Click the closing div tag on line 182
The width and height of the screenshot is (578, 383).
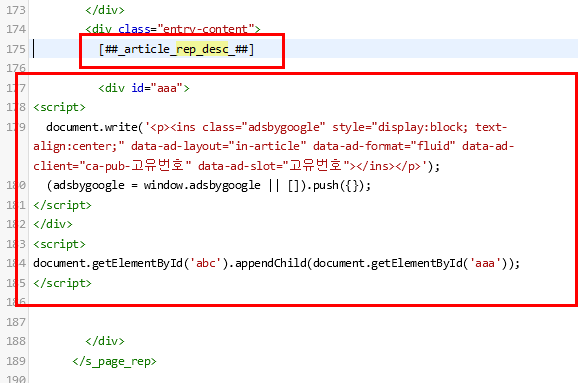click(53, 224)
